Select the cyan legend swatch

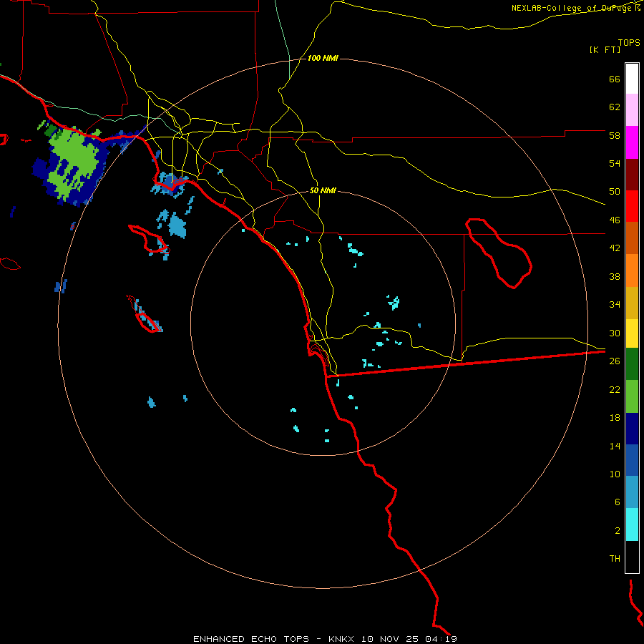[632, 525]
